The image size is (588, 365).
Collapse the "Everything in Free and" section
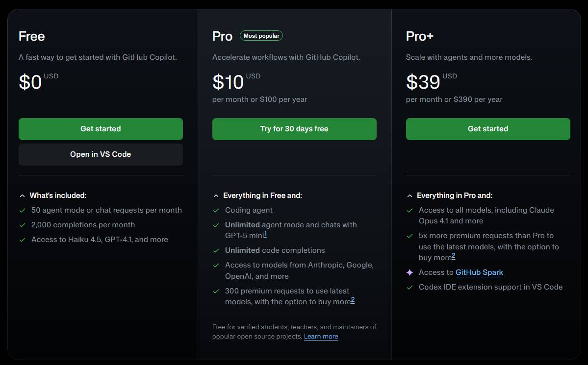click(x=216, y=195)
